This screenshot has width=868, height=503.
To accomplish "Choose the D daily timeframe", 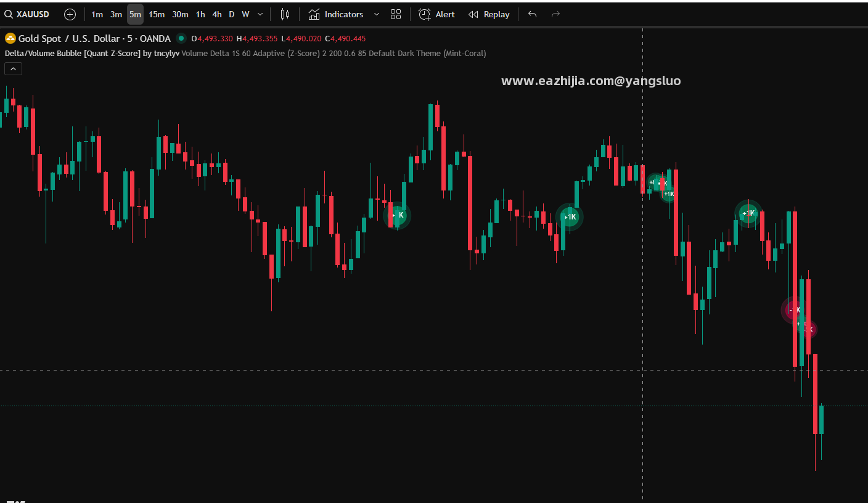I will [232, 14].
